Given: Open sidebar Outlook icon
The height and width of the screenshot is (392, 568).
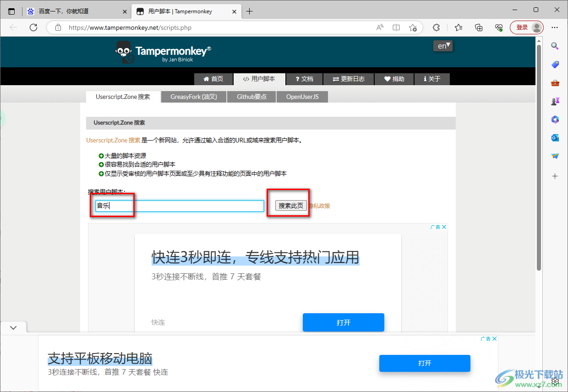Looking at the screenshot, I should click(555, 138).
